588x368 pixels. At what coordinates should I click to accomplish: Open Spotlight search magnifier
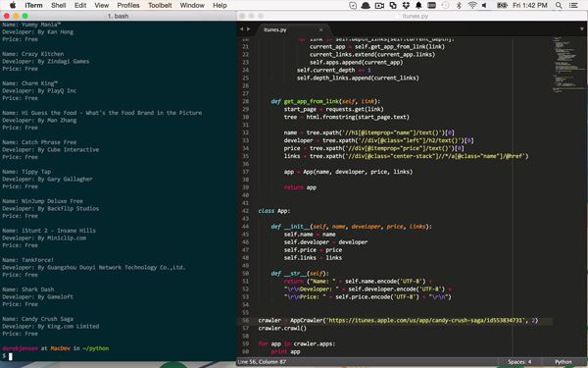559,5
